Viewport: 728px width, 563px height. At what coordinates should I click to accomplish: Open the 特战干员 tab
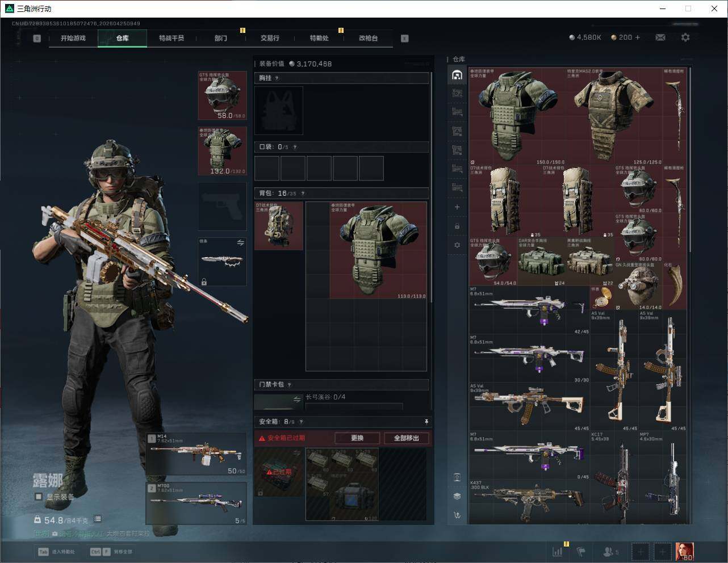[171, 38]
